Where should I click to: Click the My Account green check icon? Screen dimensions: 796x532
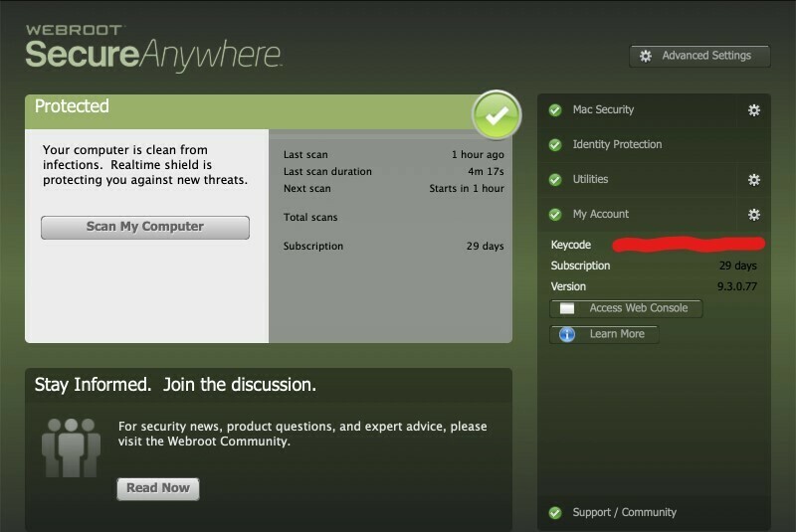tap(555, 215)
